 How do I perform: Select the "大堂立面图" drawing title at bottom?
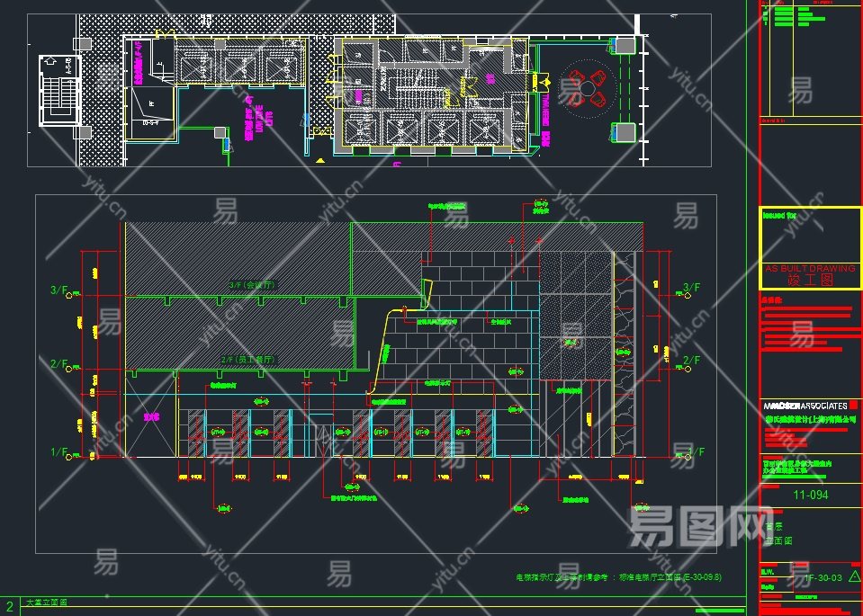click(x=47, y=603)
